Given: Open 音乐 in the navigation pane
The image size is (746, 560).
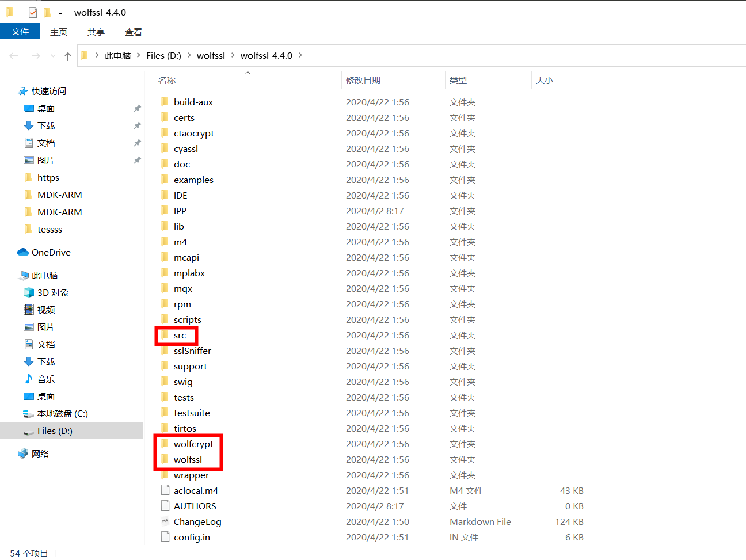Looking at the screenshot, I should pos(46,379).
